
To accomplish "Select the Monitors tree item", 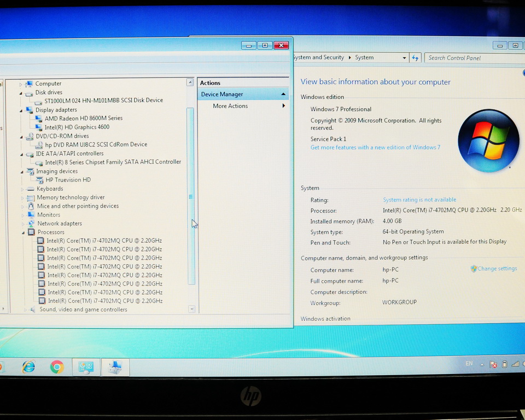I will pos(49,215).
